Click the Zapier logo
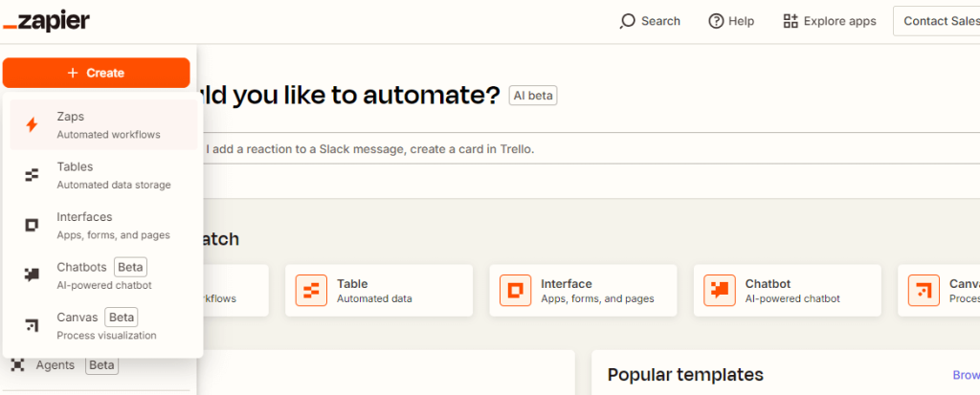980x395 pixels. click(46, 21)
